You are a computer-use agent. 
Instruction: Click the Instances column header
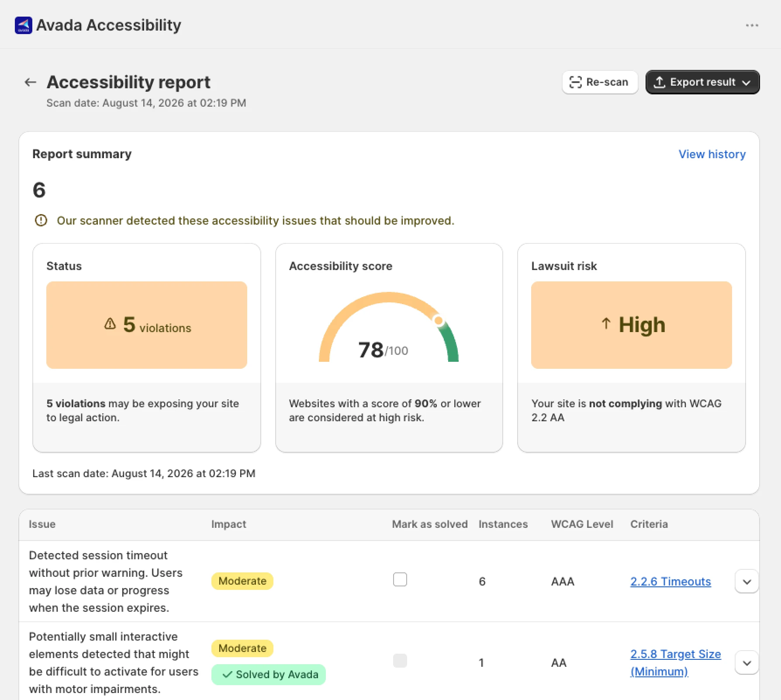pyautogui.click(x=503, y=524)
